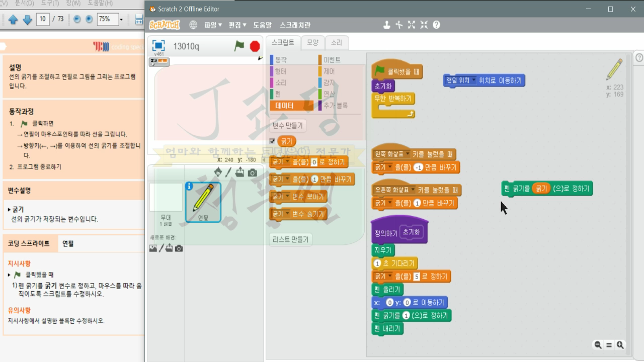The height and width of the screenshot is (362, 644).
Task: Upload a backdrop from file
Action: coord(170,248)
